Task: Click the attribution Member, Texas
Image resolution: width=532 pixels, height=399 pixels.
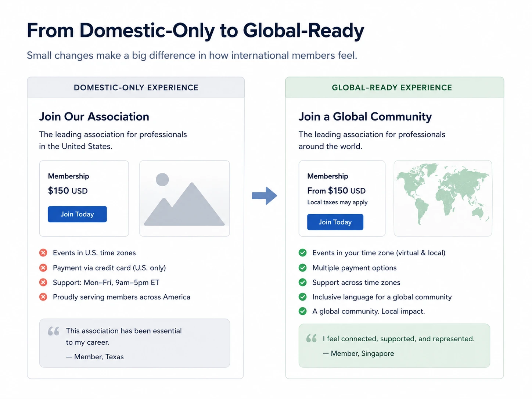Action: point(95,357)
